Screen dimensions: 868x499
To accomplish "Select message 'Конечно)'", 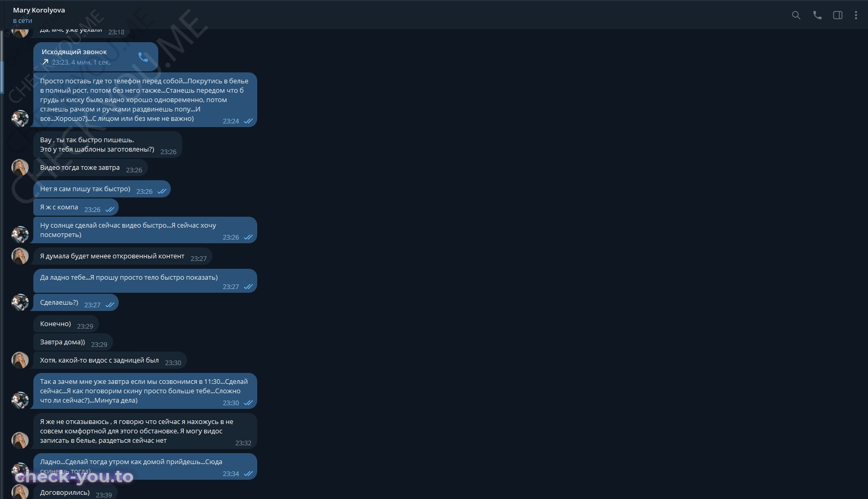I will click(x=66, y=324).
